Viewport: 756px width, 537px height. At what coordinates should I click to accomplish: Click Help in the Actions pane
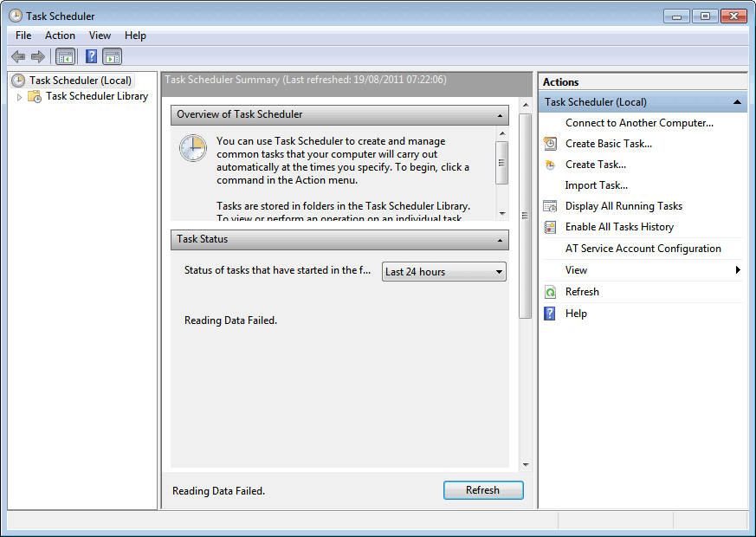576,314
